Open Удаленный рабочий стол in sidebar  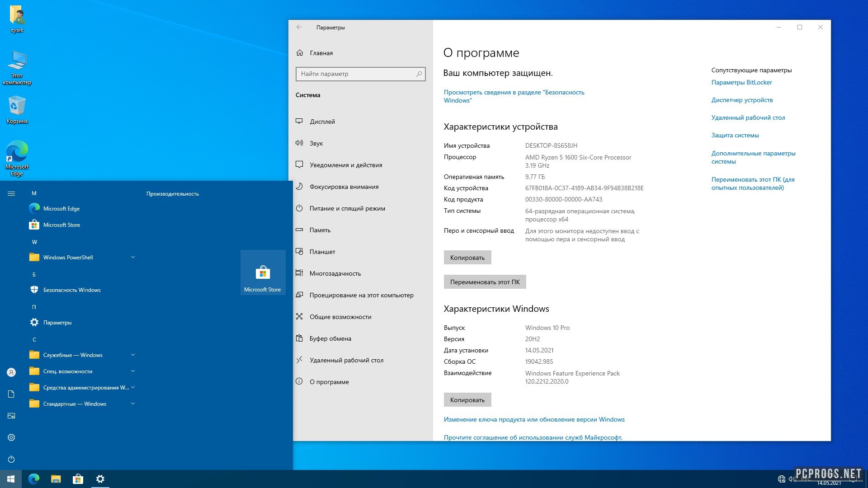(361, 360)
